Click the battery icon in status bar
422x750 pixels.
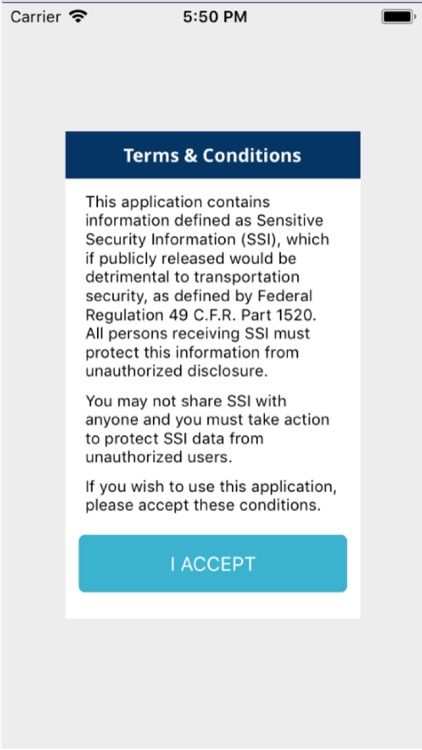pyautogui.click(x=397, y=17)
